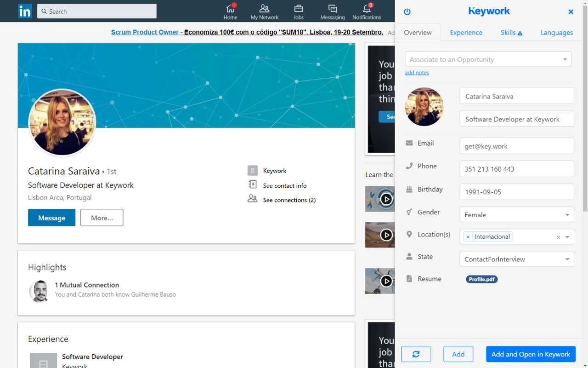The width and height of the screenshot is (588, 368).
Task: Click the location pin icon
Action: click(x=409, y=234)
